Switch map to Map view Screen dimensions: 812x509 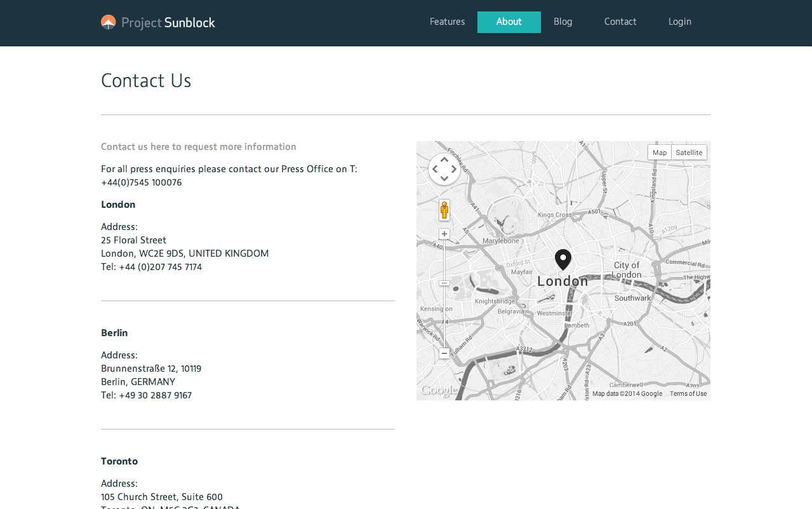[x=660, y=153]
